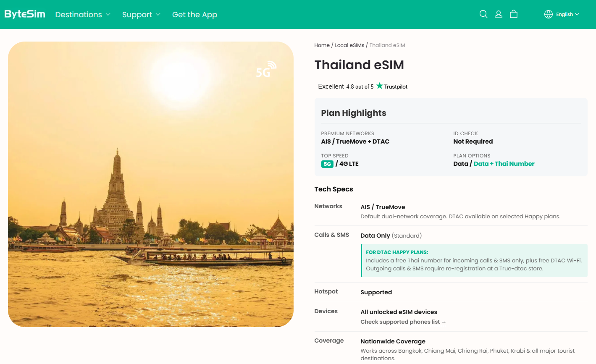Click the Thailand eSIM breadcrumb text

click(x=387, y=45)
